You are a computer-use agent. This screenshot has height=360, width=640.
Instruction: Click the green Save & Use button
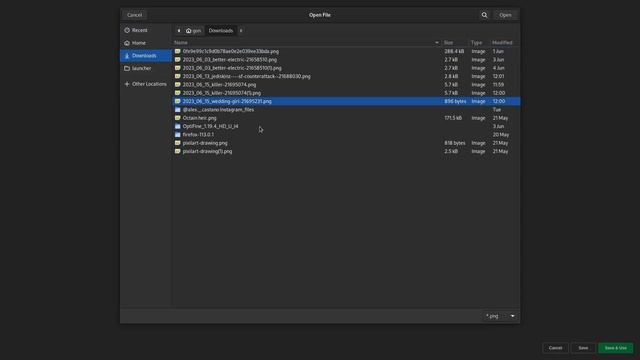[x=616, y=348]
